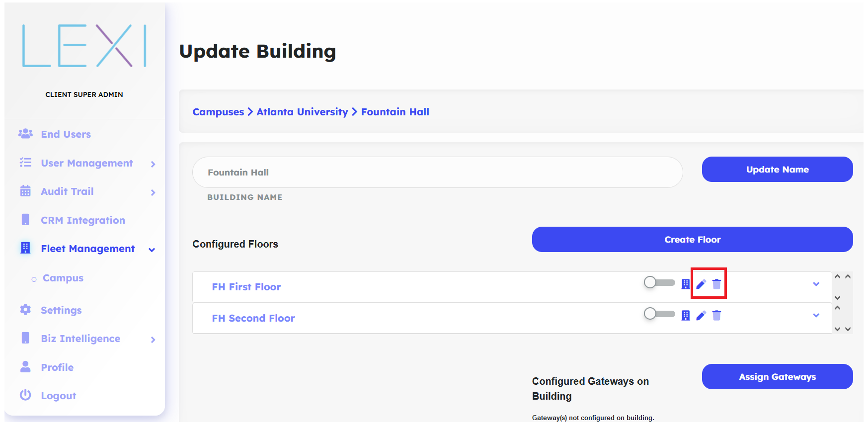Viewport: 868px width, 433px height.
Task: Click the LEXI logo
Action: pos(84,46)
